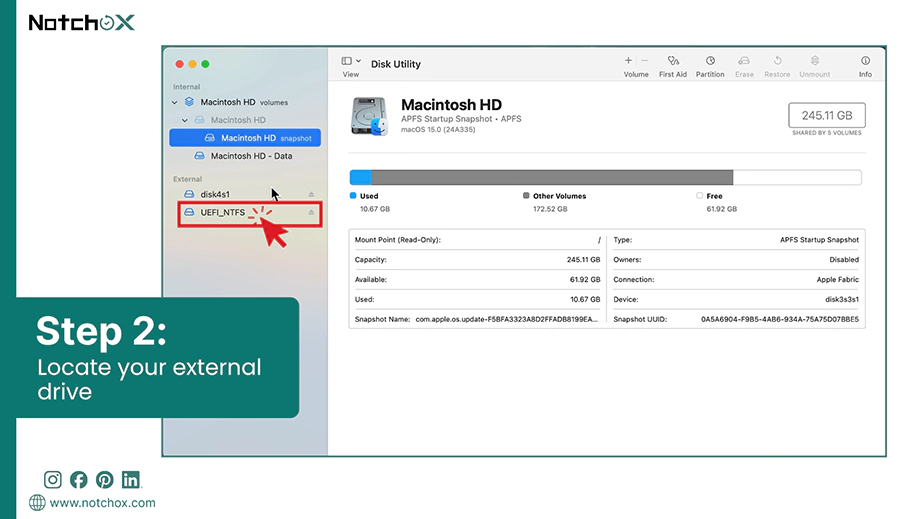This screenshot has height=519, width=922.
Task: Open the NotchoX LinkedIn icon
Action: tap(131, 480)
